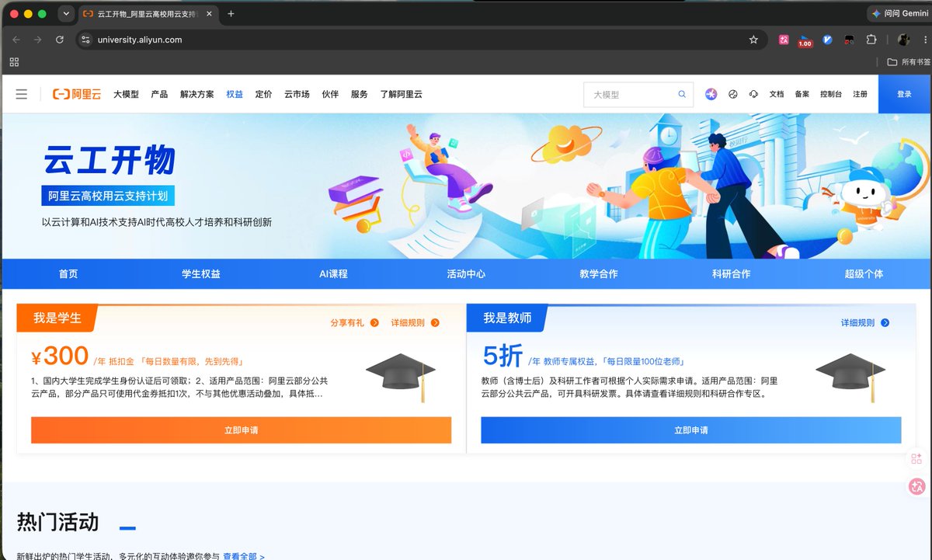Click the 阿里云 logo

[77, 94]
